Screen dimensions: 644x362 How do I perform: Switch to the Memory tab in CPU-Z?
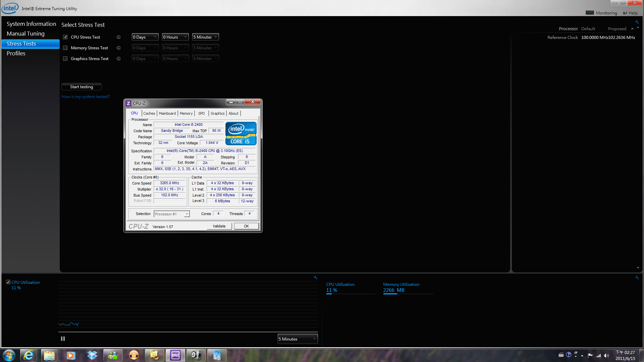click(x=186, y=113)
